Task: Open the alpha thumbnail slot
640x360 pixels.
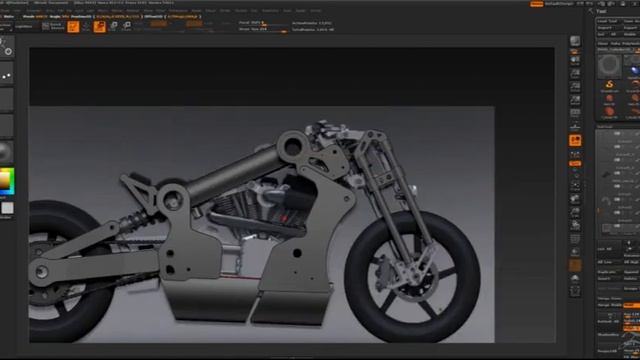Action: pos(6,100)
